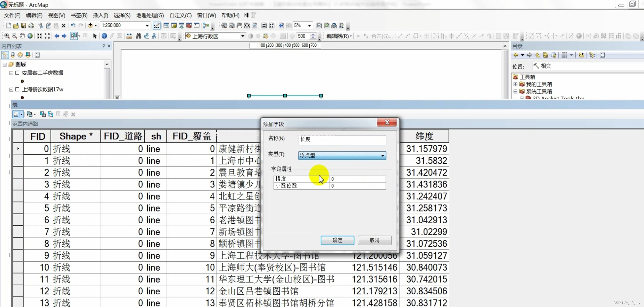Click the 精度 value cell
644x307 pixels.
[x=358, y=179]
